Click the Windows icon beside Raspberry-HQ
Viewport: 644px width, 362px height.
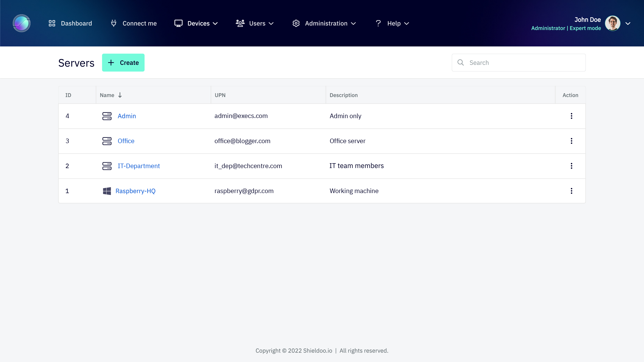(107, 191)
